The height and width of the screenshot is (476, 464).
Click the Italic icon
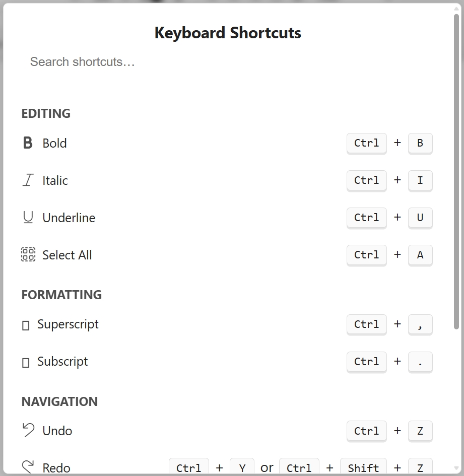pos(28,180)
